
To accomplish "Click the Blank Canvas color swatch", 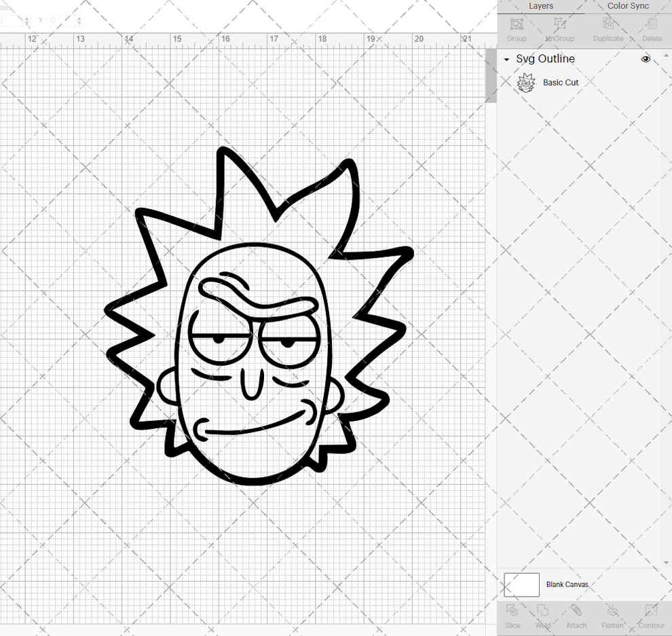I will (x=521, y=584).
